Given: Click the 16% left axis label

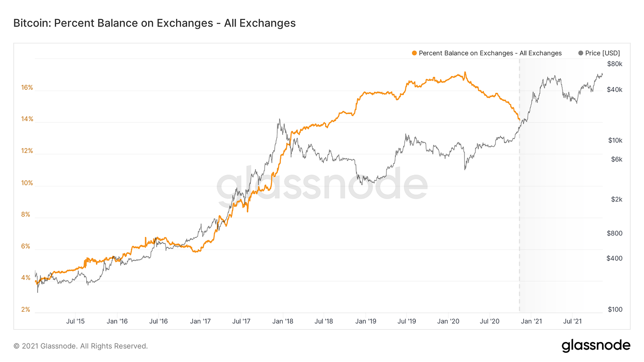Looking at the screenshot, I should (x=27, y=88).
